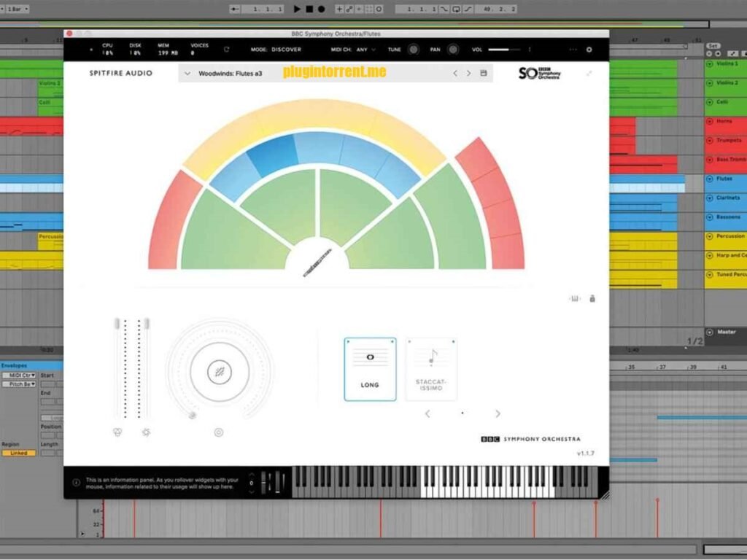Open the Pitch Bend envelope dropdown

tap(19, 384)
